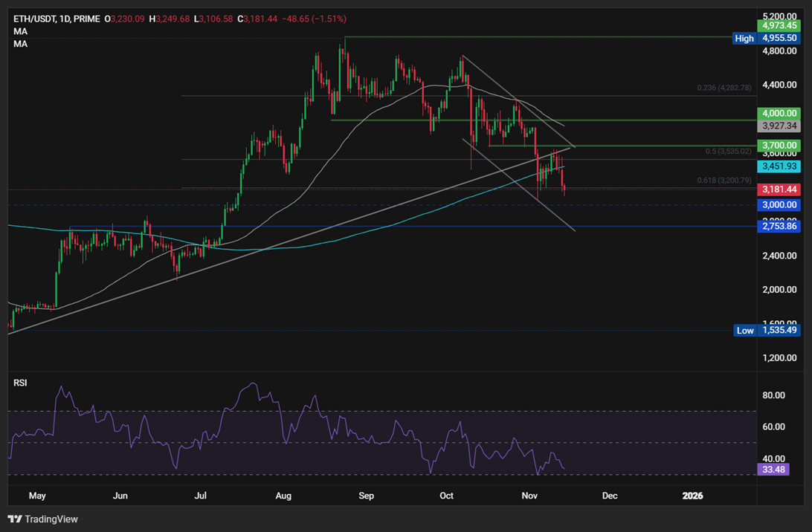Click Nov on the time axis

point(529,496)
